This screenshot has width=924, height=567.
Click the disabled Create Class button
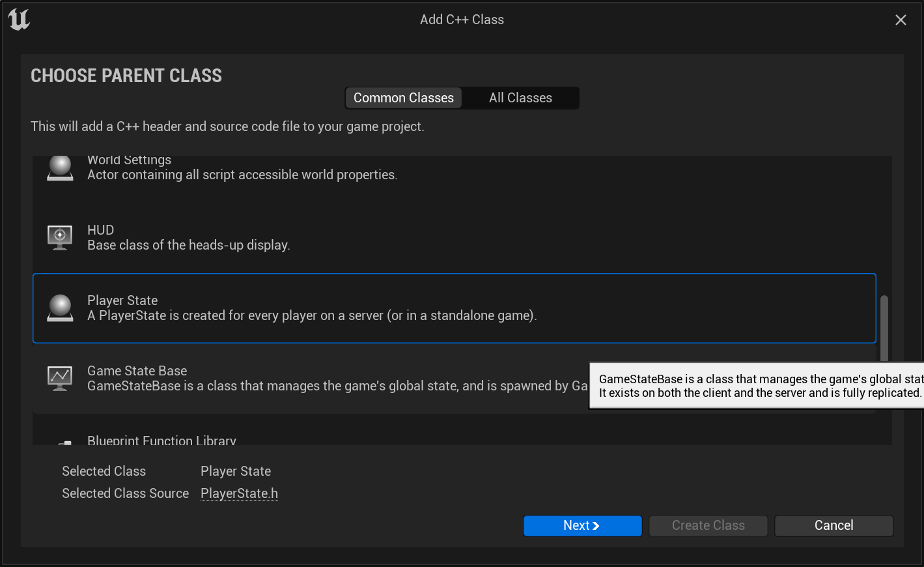coord(708,525)
